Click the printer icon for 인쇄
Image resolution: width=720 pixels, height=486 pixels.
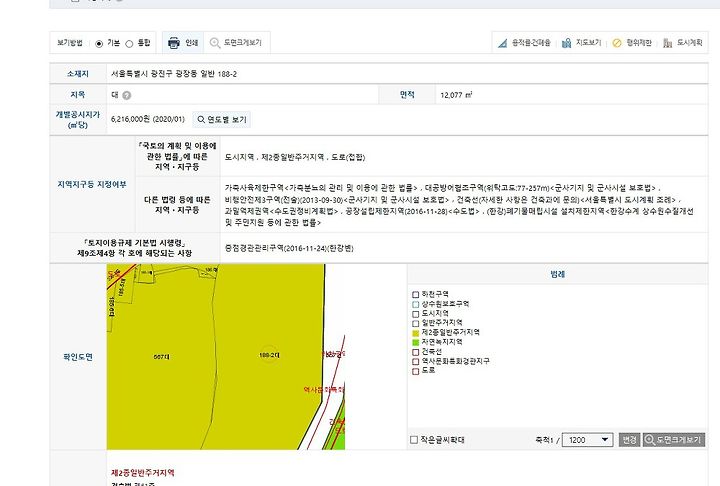click(x=174, y=43)
